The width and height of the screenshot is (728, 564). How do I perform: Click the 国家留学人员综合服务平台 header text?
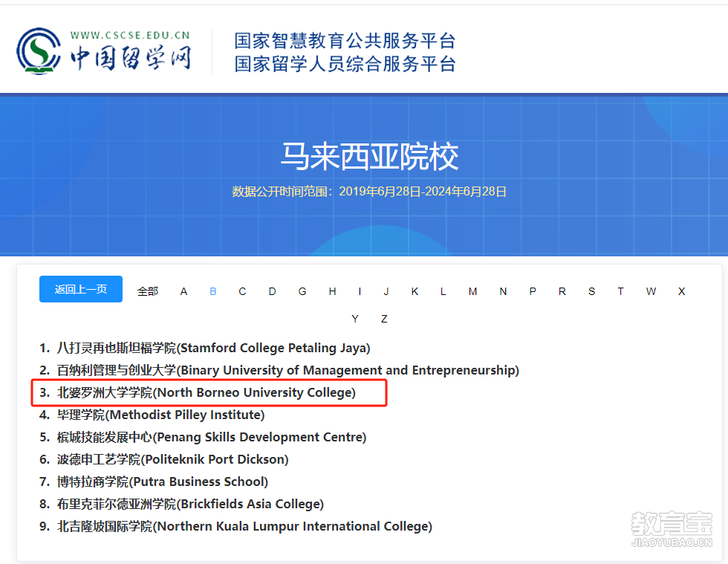point(345,64)
